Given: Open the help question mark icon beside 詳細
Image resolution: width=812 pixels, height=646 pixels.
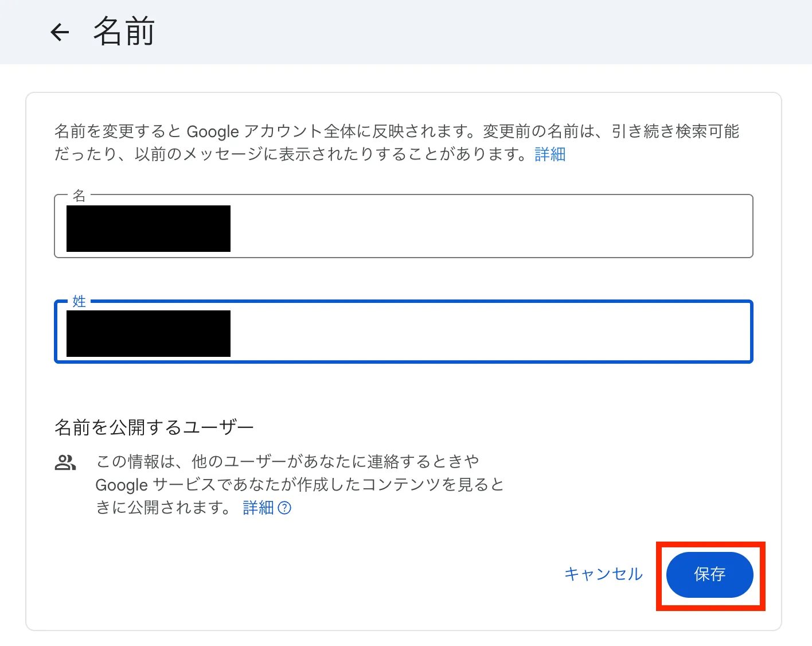Looking at the screenshot, I should [284, 508].
